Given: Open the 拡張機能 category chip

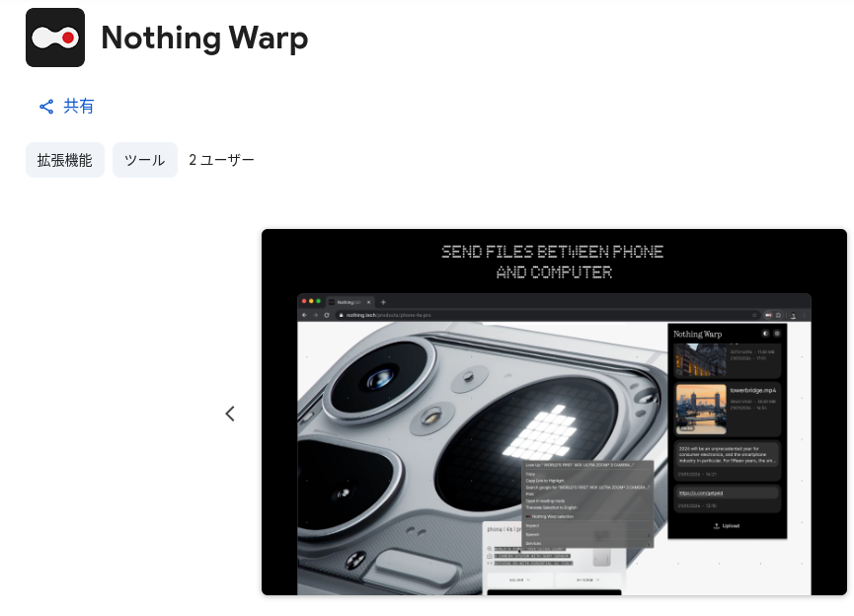Looking at the screenshot, I should tap(65, 160).
